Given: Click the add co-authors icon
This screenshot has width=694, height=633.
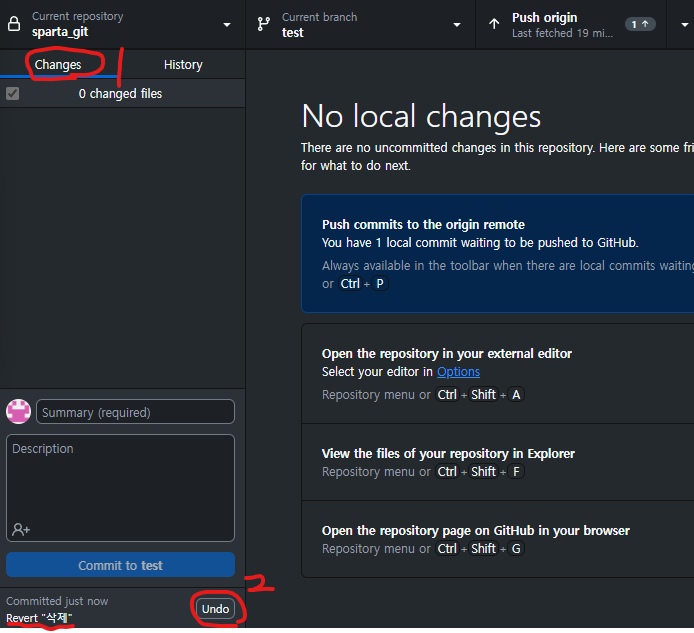Looking at the screenshot, I should tap(21, 529).
